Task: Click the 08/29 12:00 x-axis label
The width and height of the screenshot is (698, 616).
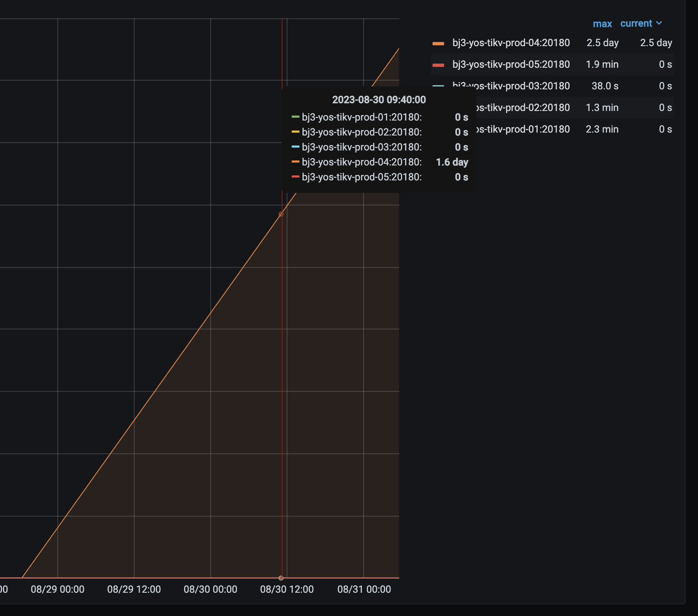Action: 134,589
